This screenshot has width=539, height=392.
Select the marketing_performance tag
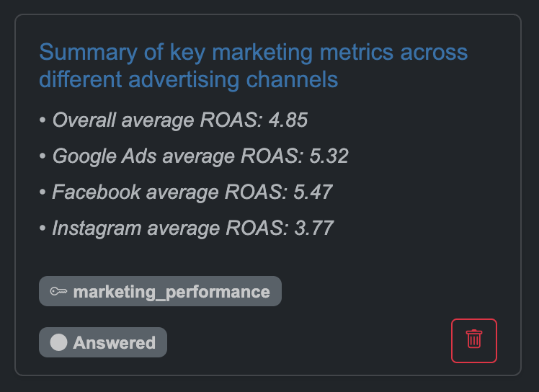click(x=160, y=291)
